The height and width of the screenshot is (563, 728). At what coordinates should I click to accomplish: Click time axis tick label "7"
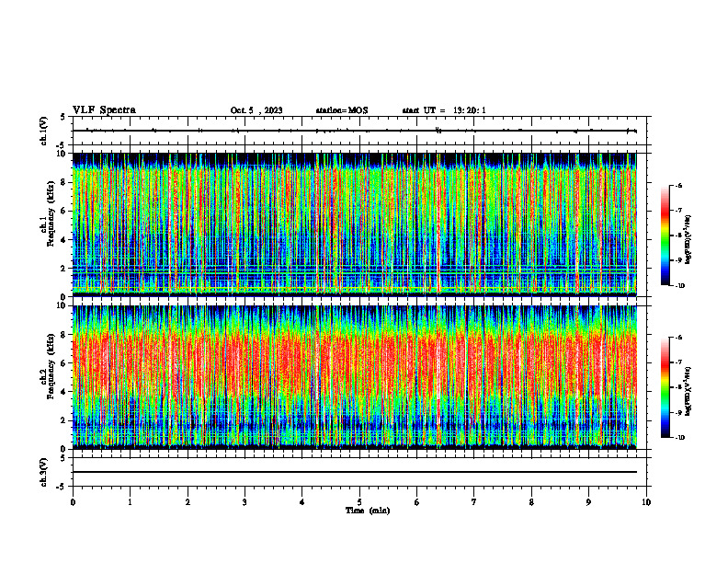[474, 502]
